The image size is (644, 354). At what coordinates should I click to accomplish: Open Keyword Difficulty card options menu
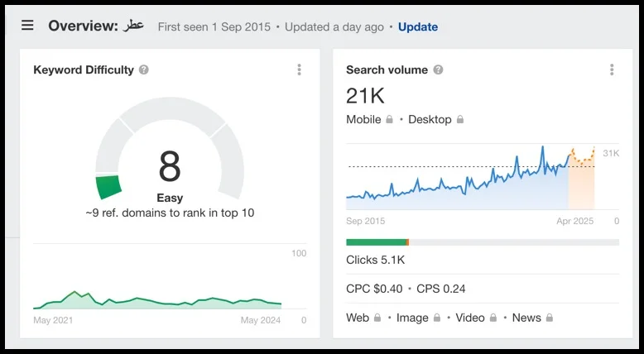(299, 70)
